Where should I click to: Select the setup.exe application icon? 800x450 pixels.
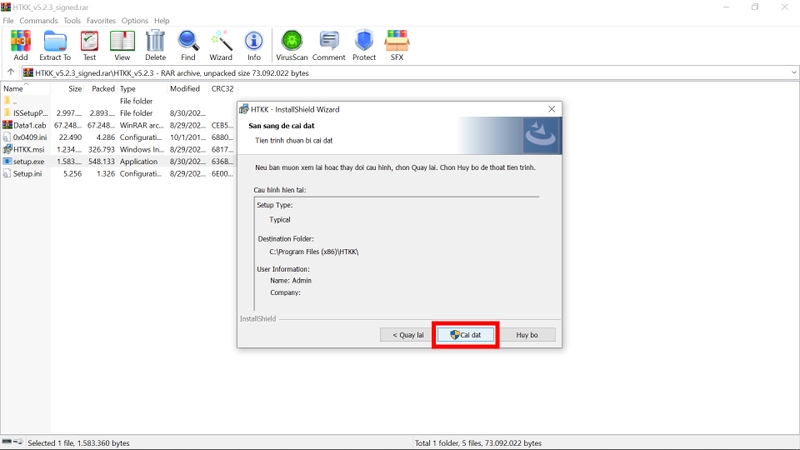coord(7,161)
